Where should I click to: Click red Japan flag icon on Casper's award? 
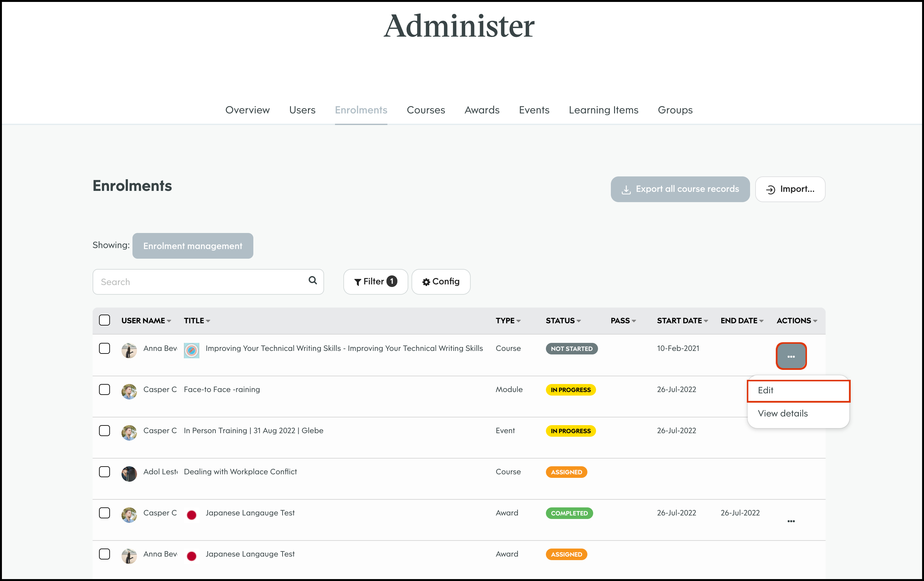[x=192, y=515]
